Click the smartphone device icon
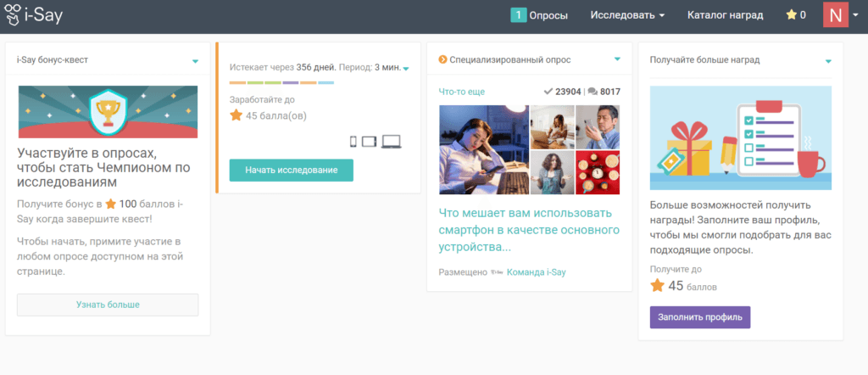 click(x=353, y=142)
